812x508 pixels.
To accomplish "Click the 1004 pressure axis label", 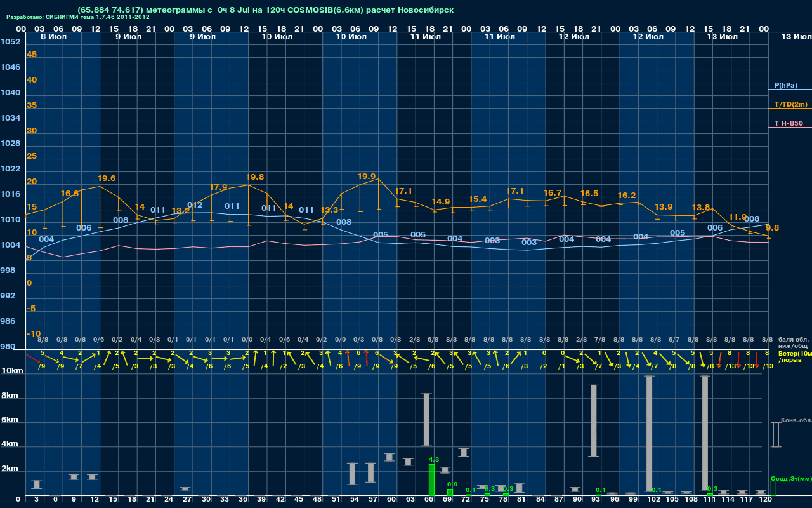I will 10,245.
